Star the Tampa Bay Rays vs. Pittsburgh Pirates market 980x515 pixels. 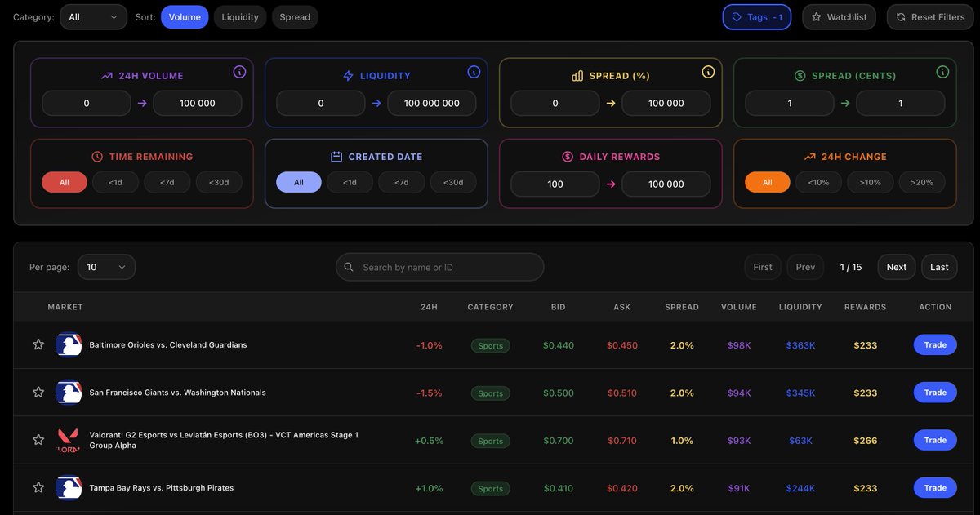pos(38,488)
